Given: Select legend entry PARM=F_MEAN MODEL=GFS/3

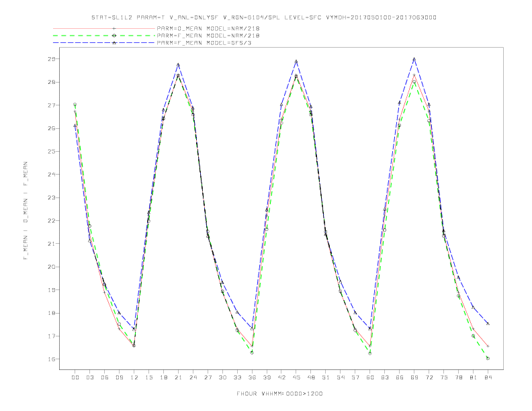Looking at the screenshot, I should (204, 43).
